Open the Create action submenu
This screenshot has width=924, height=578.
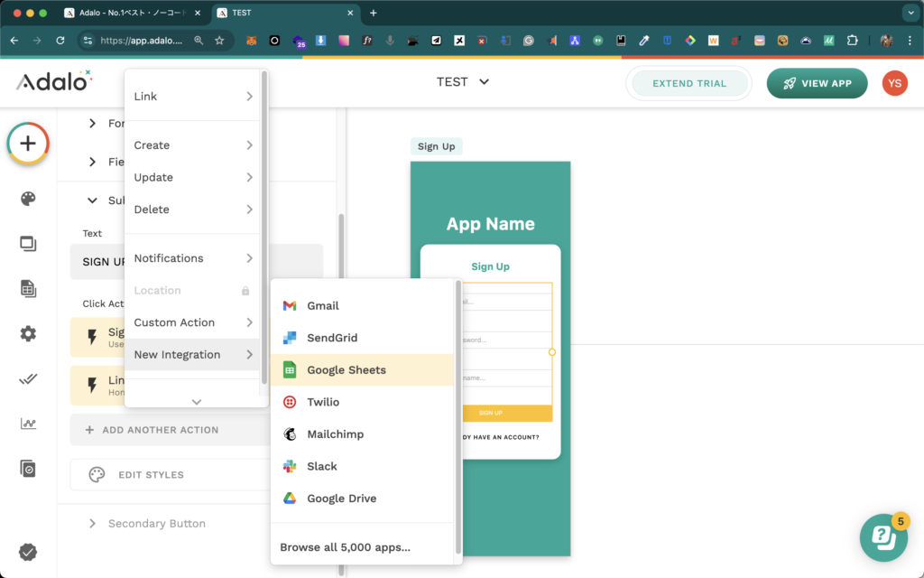[192, 145]
